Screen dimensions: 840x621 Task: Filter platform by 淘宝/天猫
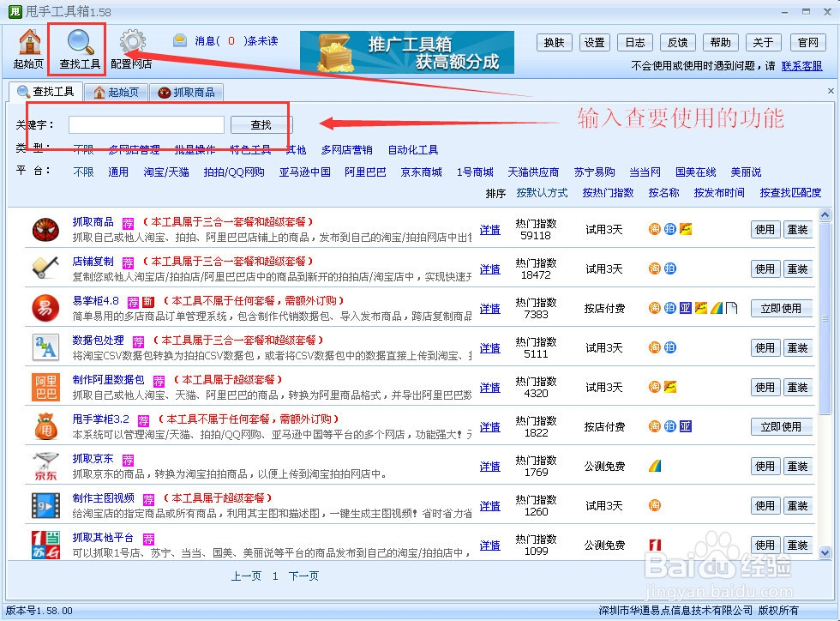click(x=166, y=172)
